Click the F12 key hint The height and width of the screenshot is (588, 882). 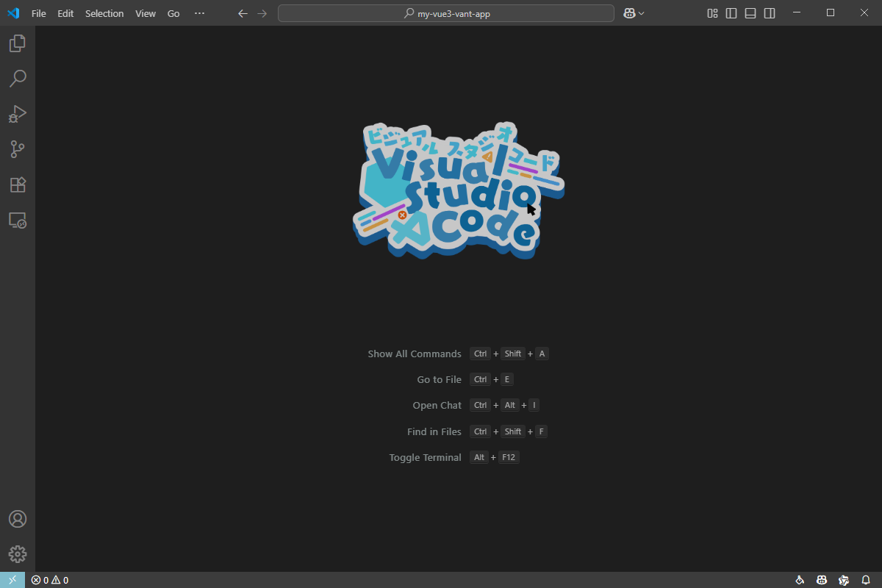tap(509, 457)
